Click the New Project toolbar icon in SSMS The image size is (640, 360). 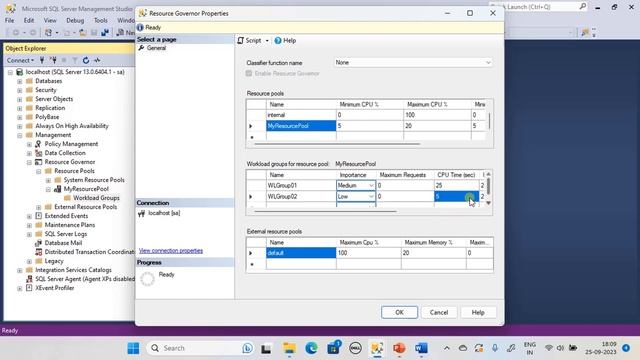[x=49, y=33]
